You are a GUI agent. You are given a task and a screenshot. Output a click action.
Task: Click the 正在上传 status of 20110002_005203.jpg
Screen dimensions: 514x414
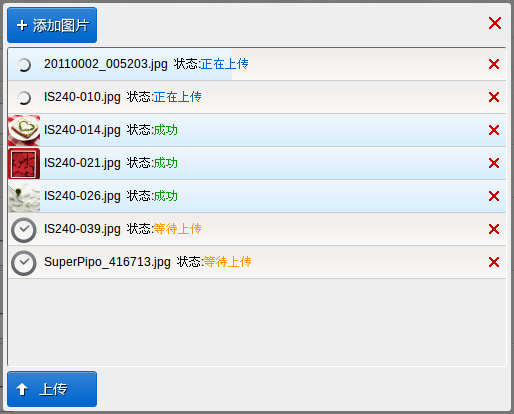pyautogui.click(x=224, y=64)
